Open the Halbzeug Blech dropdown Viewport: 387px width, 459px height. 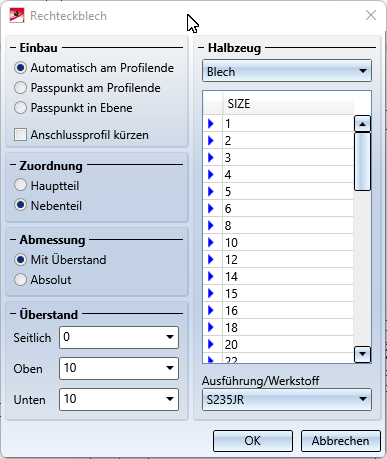(x=287, y=71)
